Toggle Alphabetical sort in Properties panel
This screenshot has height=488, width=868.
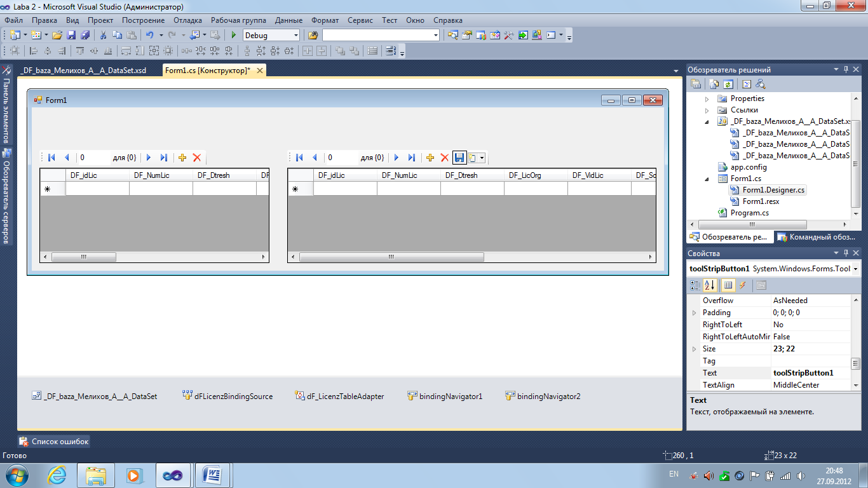tap(710, 285)
